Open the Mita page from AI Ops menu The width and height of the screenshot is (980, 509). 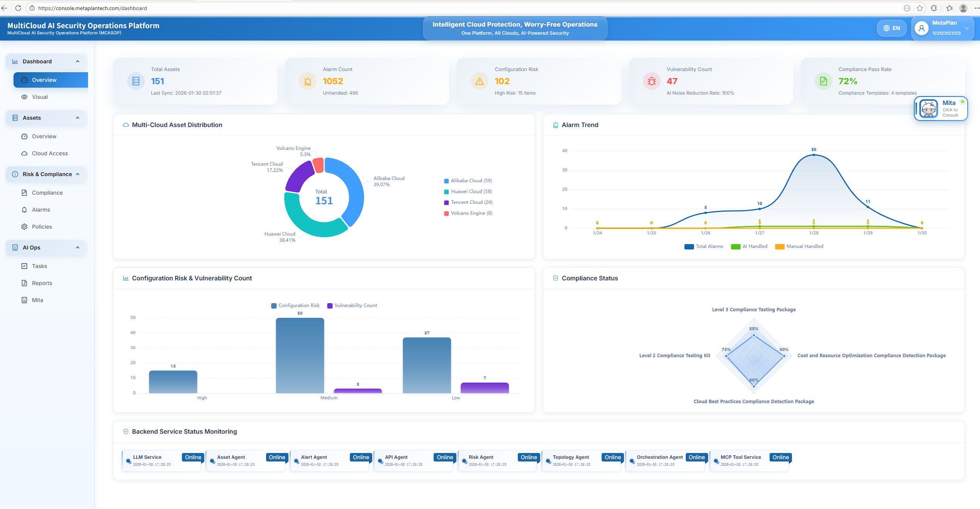coord(37,300)
